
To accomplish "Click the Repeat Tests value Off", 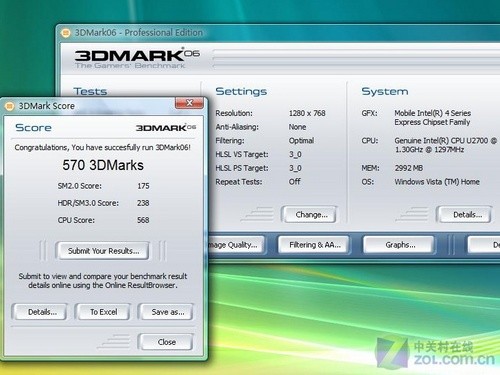I will (294, 182).
